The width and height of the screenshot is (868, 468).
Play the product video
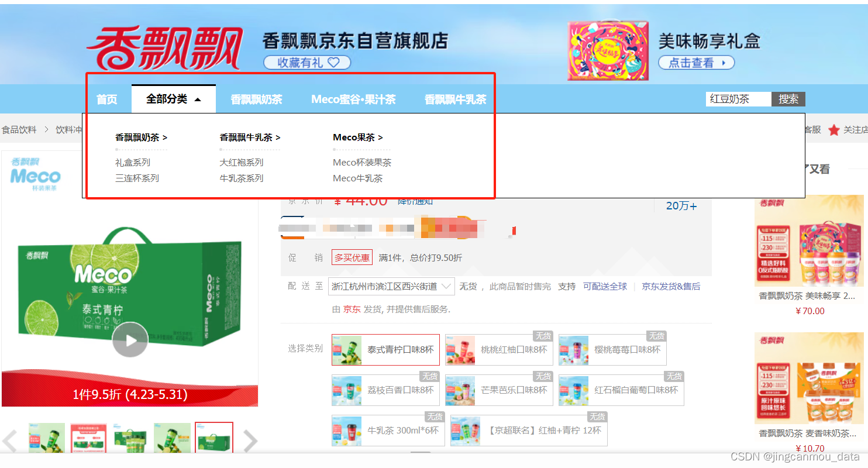click(x=130, y=340)
